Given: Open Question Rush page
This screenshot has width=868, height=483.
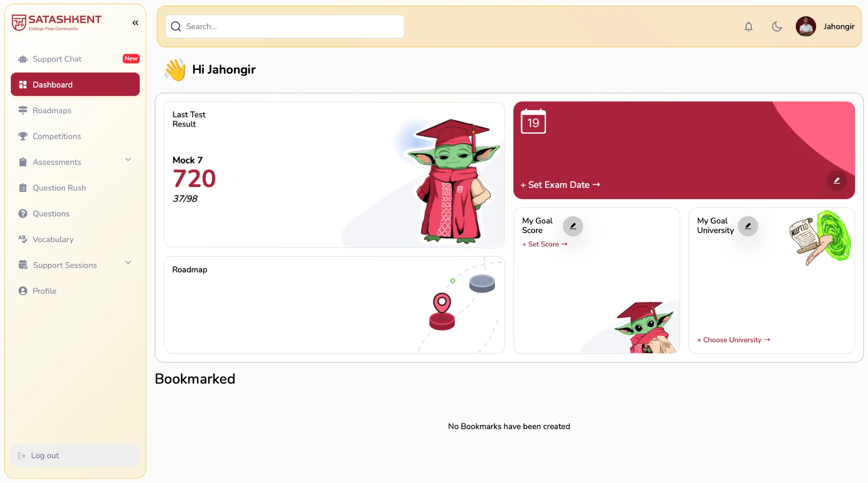Looking at the screenshot, I should (75, 188).
